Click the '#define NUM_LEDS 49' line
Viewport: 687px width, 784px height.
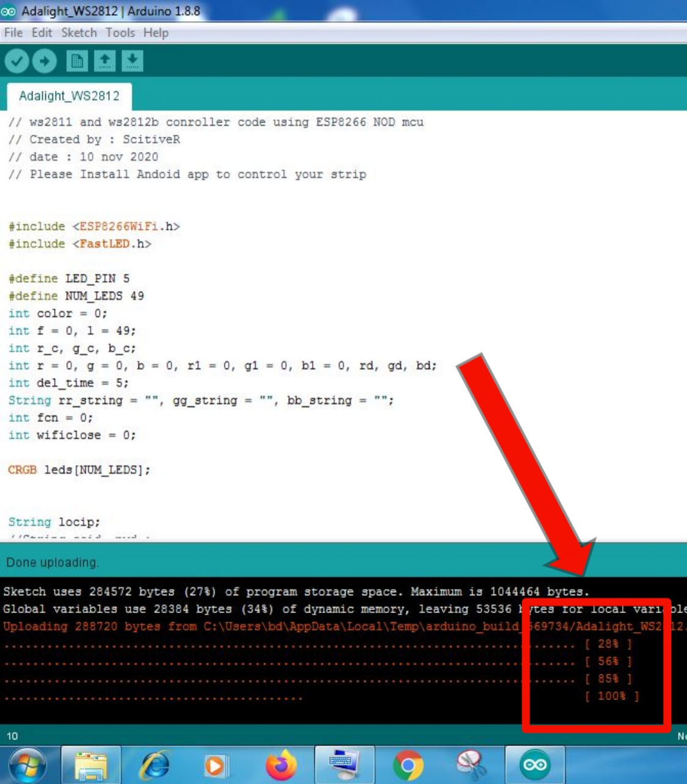[77, 296]
